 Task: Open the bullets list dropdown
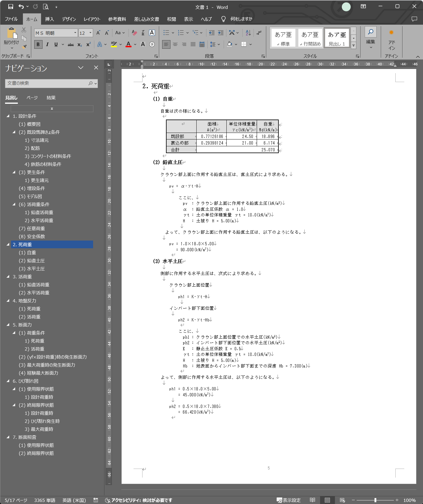[x=173, y=33]
